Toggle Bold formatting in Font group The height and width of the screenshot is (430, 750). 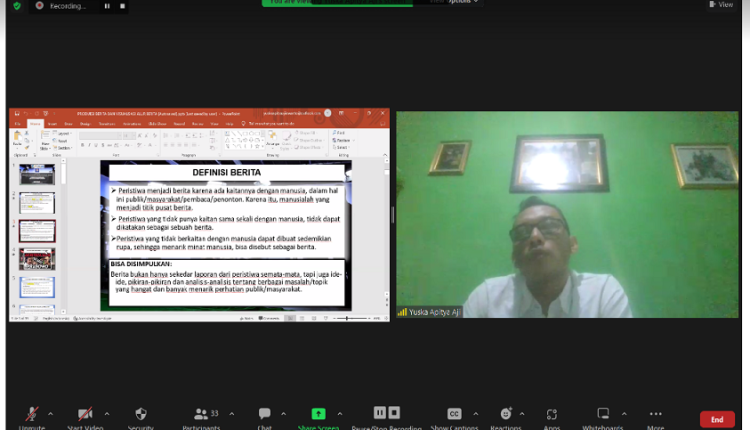click(x=83, y=145)
